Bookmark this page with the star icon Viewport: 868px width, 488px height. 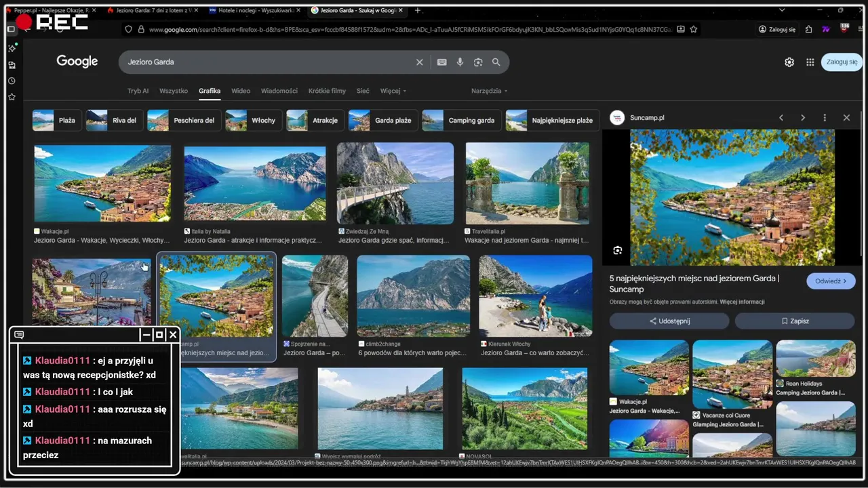[694, 29]
